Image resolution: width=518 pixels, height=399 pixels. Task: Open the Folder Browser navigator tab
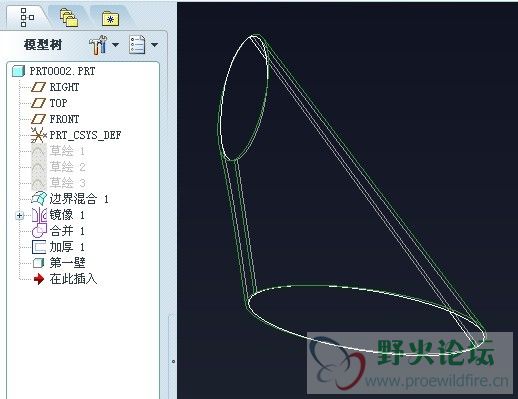coord(69,18)
